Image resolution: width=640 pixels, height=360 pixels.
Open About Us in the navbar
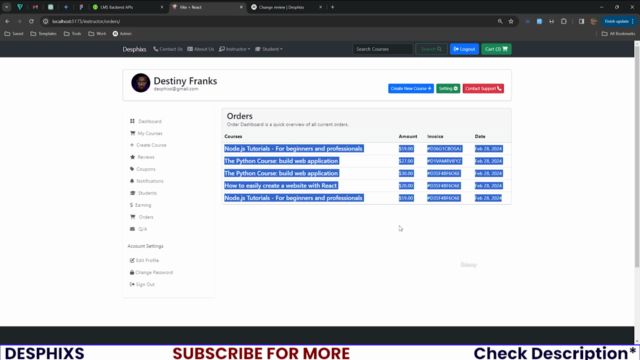[x=200, y=49]
